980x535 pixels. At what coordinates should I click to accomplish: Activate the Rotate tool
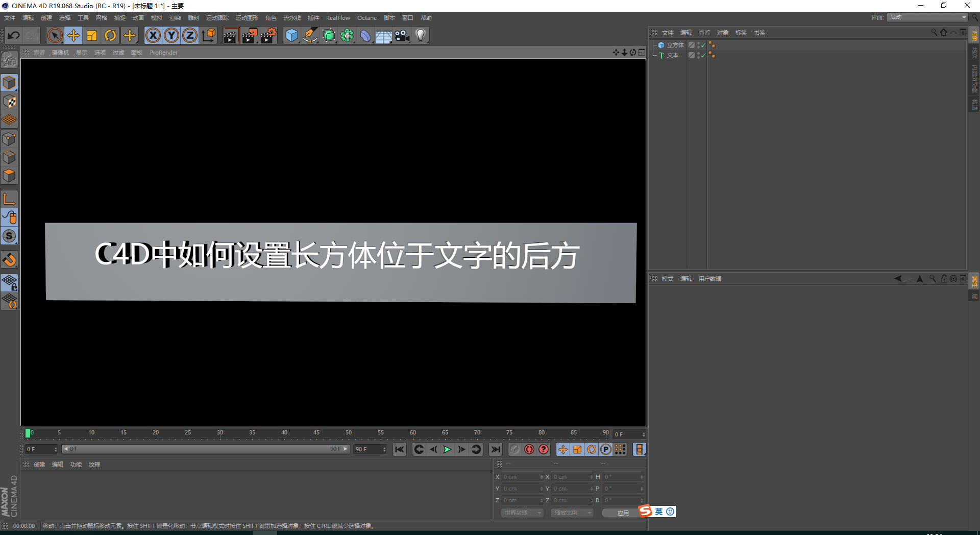[111, 35]
